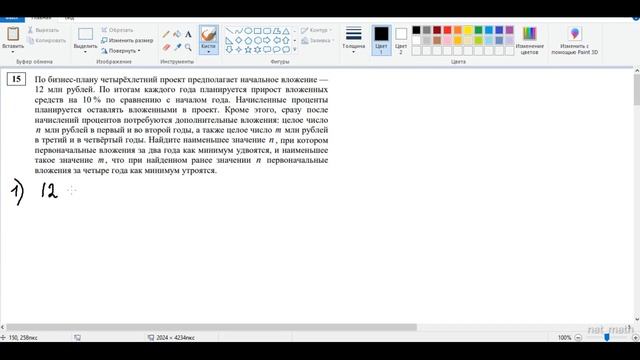640x360 pixels.
Task: Activate Color 2 (Цвет 2) slot
Action: pyautogui.click(x=401, y=40)
